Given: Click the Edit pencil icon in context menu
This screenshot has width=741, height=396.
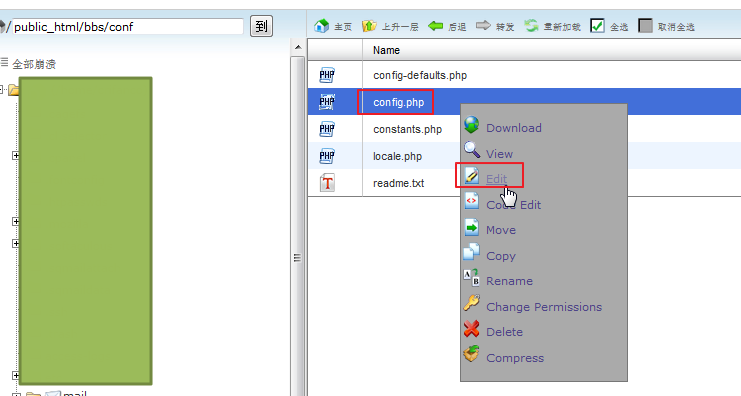Looking at the screenshot, I should (472, 175).
